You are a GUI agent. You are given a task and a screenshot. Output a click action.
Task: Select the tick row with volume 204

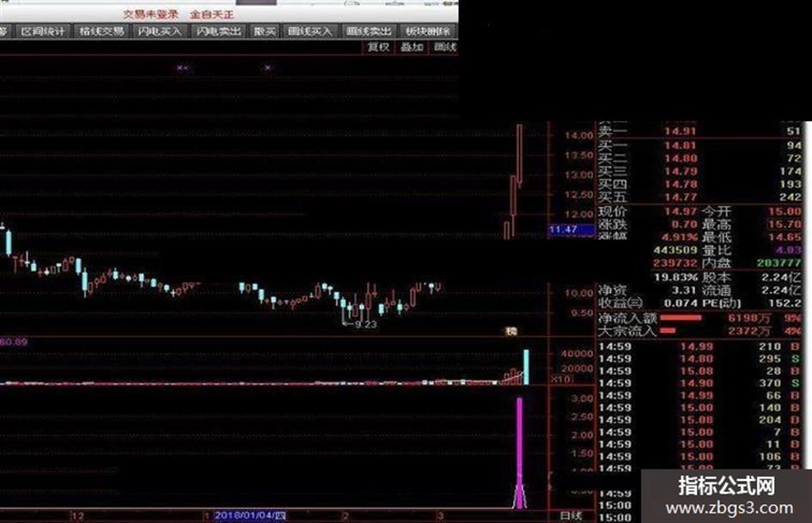[x=699, y=420]
